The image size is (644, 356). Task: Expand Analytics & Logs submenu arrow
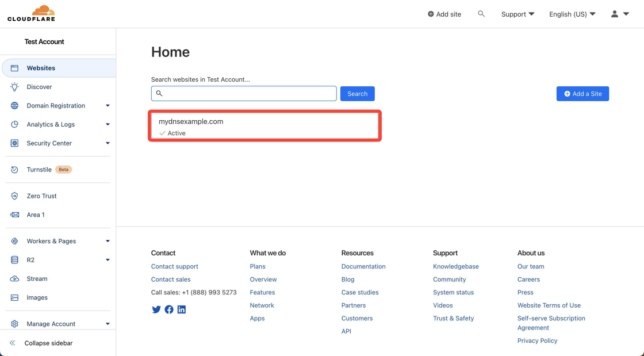[x=108, y=124]
